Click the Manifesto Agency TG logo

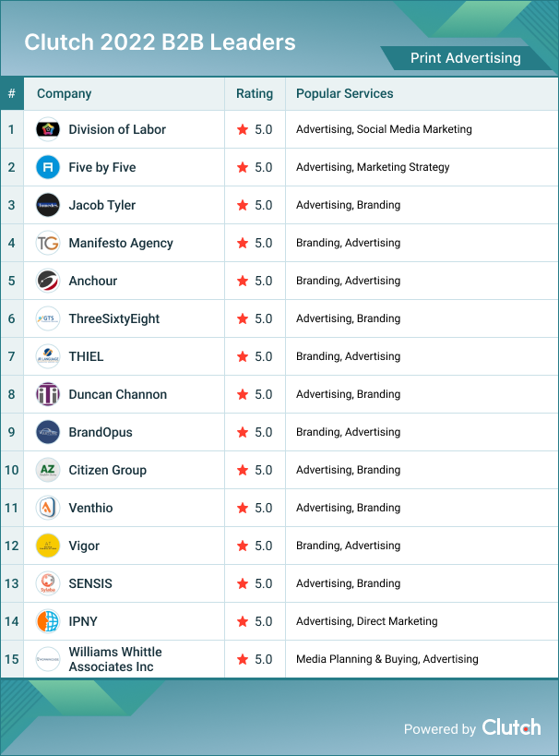(x=48, y=243)
